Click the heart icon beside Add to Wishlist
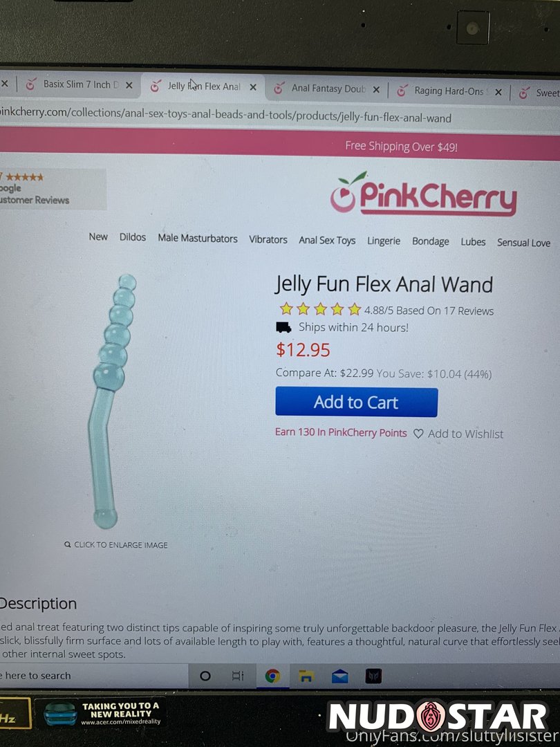The width and height of the screenshot is (560, 747). 418,434
